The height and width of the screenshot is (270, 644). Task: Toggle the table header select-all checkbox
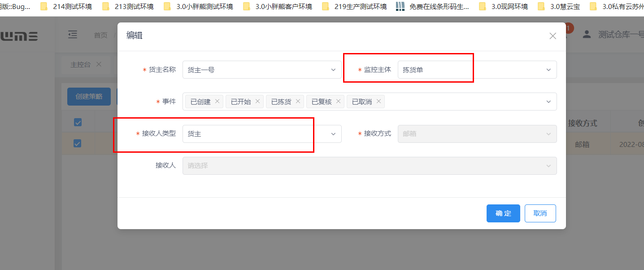tap(78, 122)
